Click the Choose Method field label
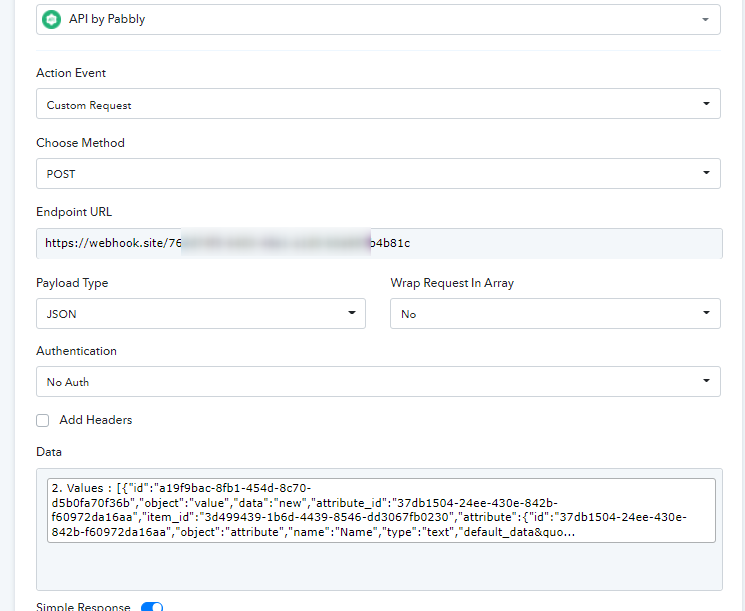 pyautogui.click(x=80, y=143)
